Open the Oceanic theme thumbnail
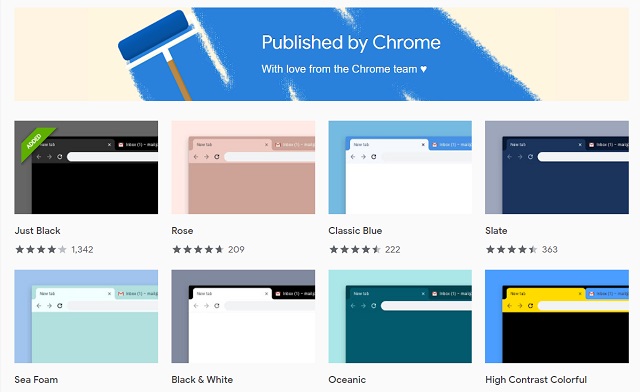 [x=400, y=316]
